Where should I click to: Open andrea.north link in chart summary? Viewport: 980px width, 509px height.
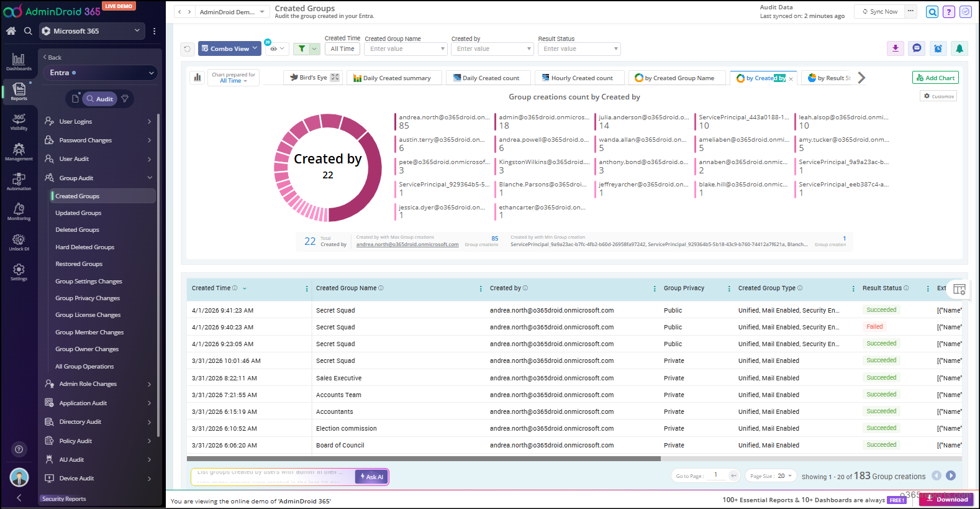(x=407, y=244)
